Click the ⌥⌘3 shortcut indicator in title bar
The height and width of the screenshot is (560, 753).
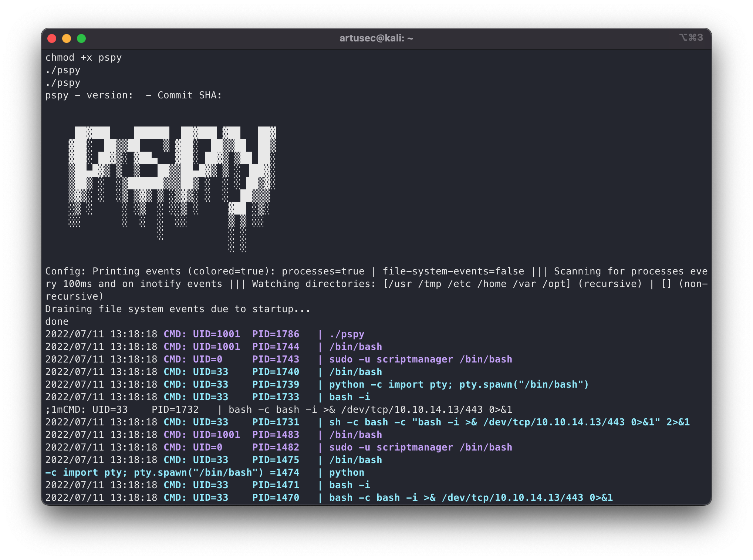pos(691,37)
